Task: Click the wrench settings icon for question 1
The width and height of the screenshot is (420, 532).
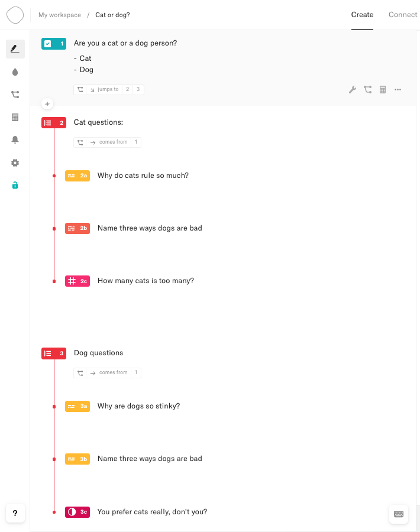Action: [353, 90]
